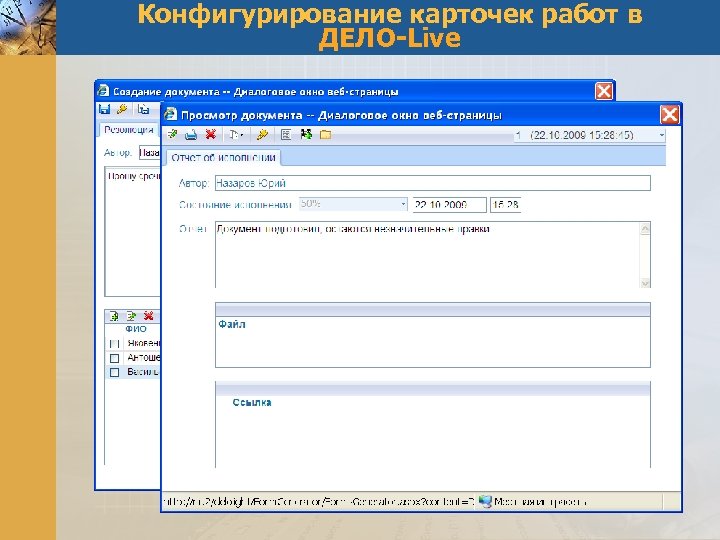Click the Ссылка column header

pyautogui.click(x=252, y=402)
